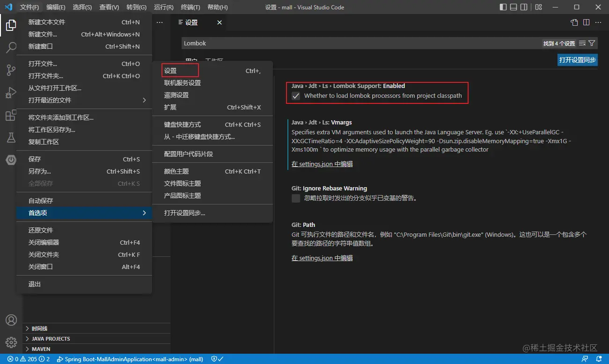609x364 pixels.
Task: Select 文件图标主题 menu item
Action: (x=213, y=183)
